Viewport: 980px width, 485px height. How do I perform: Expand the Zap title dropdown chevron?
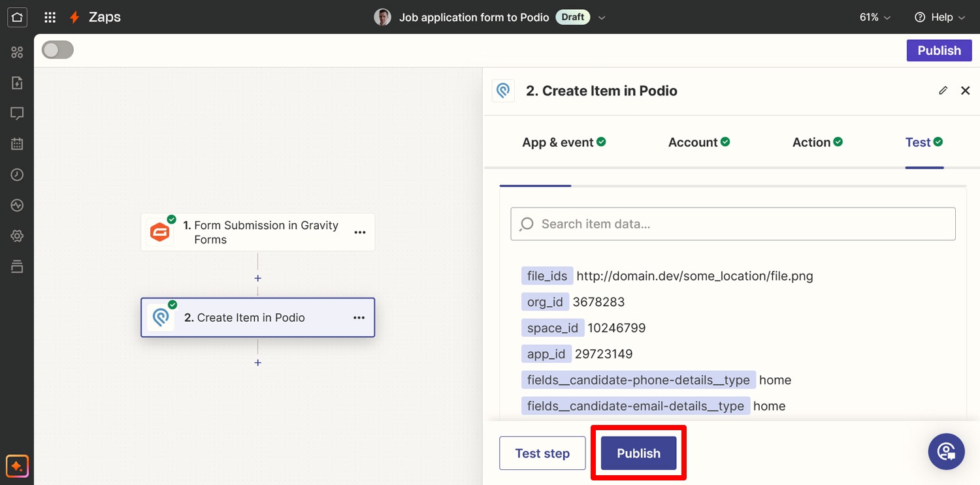[x=602, y=18]
